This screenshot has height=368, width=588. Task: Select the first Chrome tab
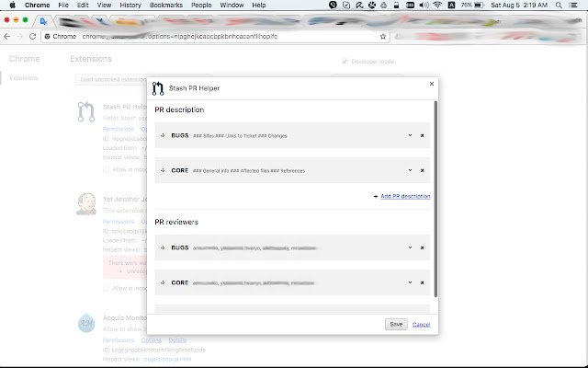point(43,21)
